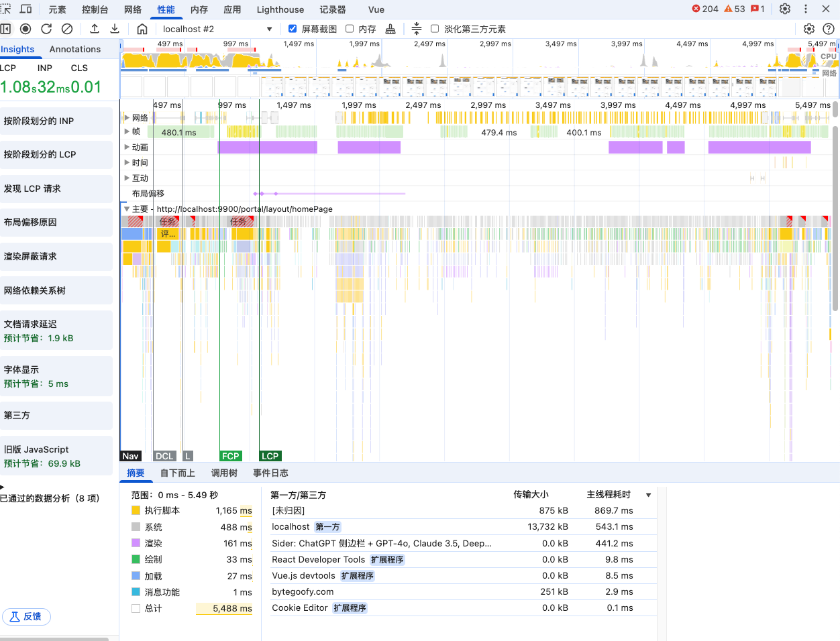
Task: Click the garbage collection broom icon
Action: point(390,29)
